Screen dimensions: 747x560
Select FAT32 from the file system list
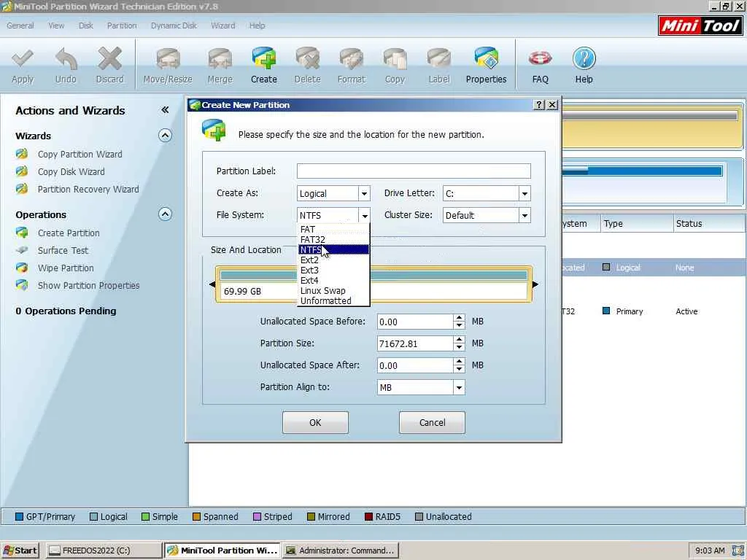[x=333, y=239]
